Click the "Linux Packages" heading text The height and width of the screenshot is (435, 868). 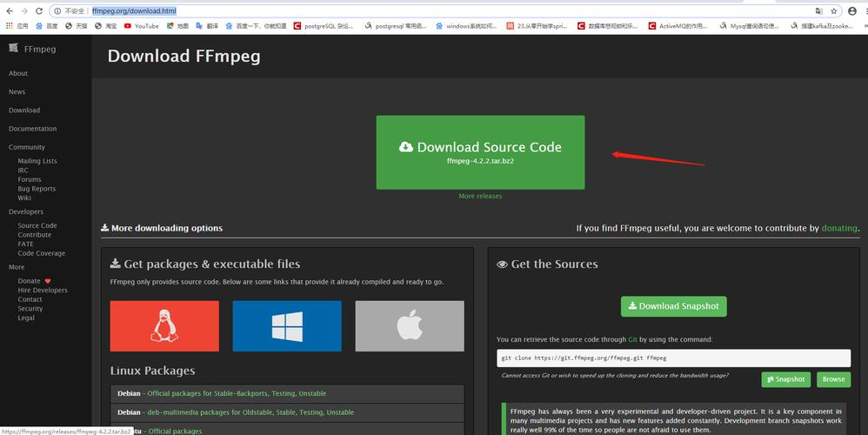click(152, 371)
